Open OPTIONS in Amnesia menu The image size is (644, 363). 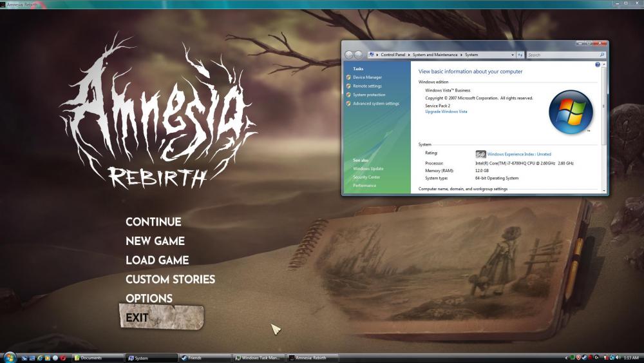pyautogui.click(x=149, y=299)
